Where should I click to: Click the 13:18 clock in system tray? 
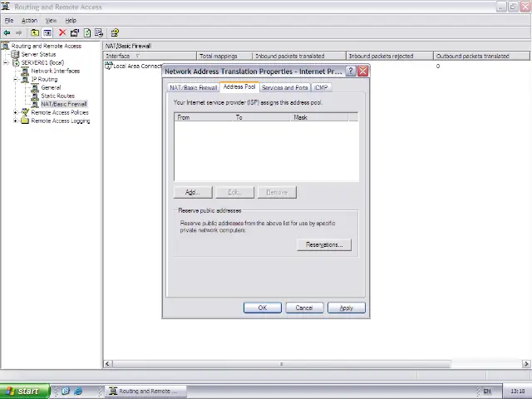click(x=517, y=392)
